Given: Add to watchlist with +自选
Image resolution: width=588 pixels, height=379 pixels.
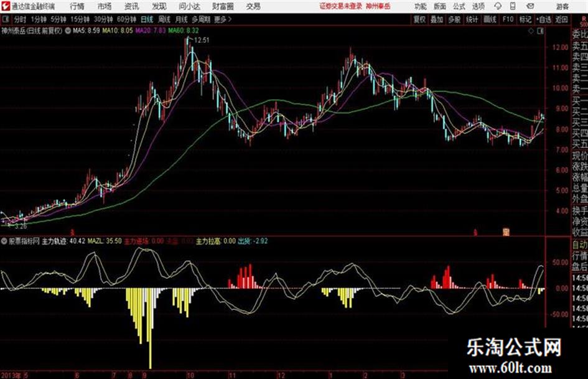Looking at the screenshot, I should coord(543,19).
